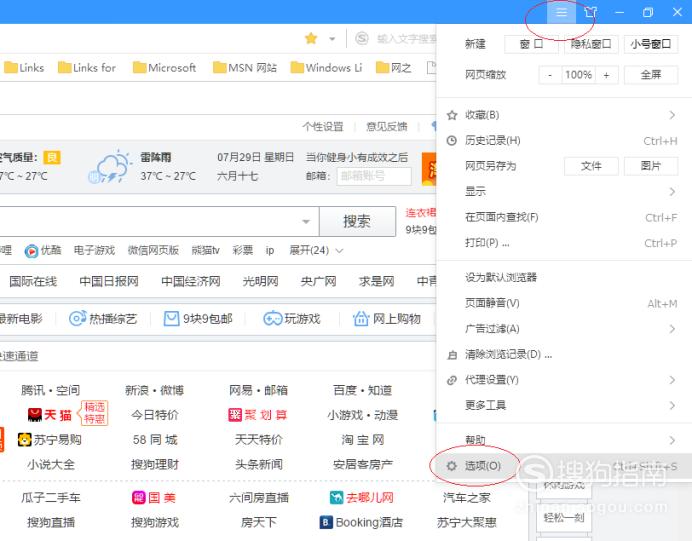Save page as 图片

pyautogui.click(x=651, y=166)
